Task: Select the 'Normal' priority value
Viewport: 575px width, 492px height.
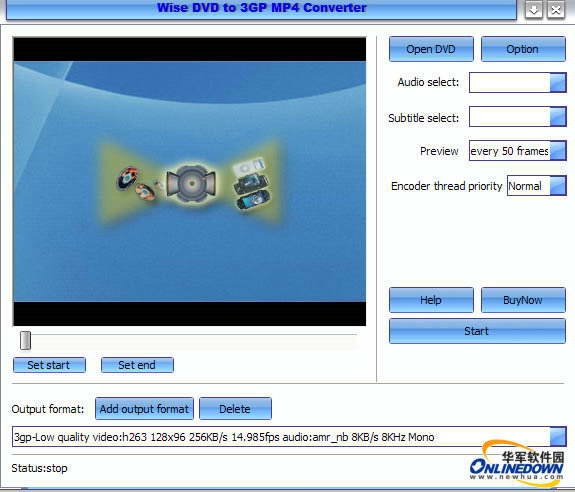Action: (x=525, y=186)
